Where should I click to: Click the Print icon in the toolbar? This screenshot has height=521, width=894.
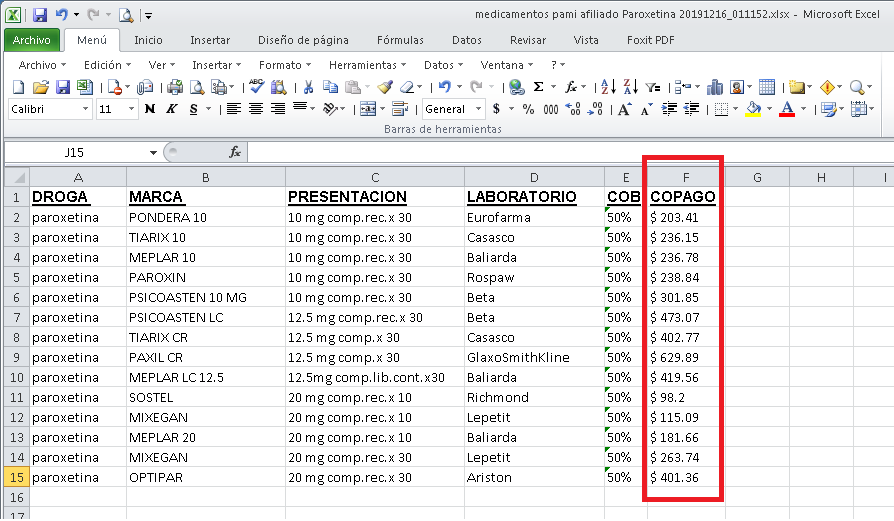coord(175,87)
